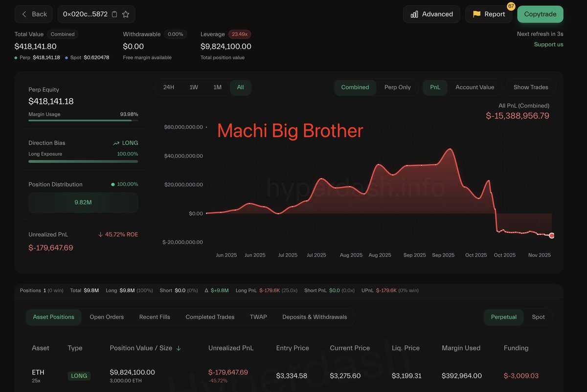The image size is (587, 392).
Task: Open the Support us link
Action: pyautogui.click(x=548, y=44)
